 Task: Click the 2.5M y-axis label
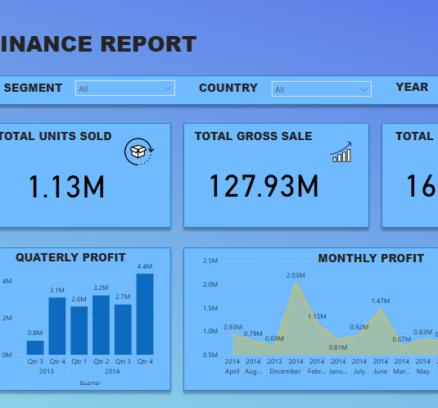pyautogui.click(x=210, y=261)
